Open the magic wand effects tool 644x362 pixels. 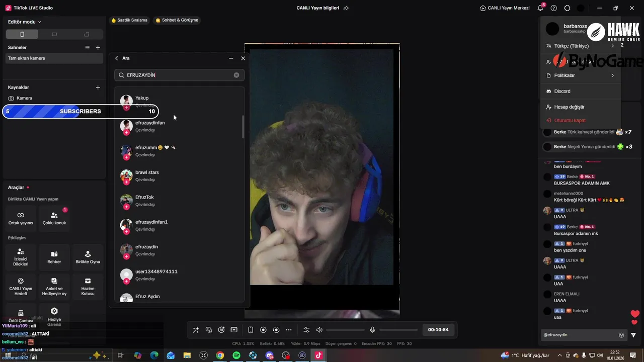pos(196,330)
